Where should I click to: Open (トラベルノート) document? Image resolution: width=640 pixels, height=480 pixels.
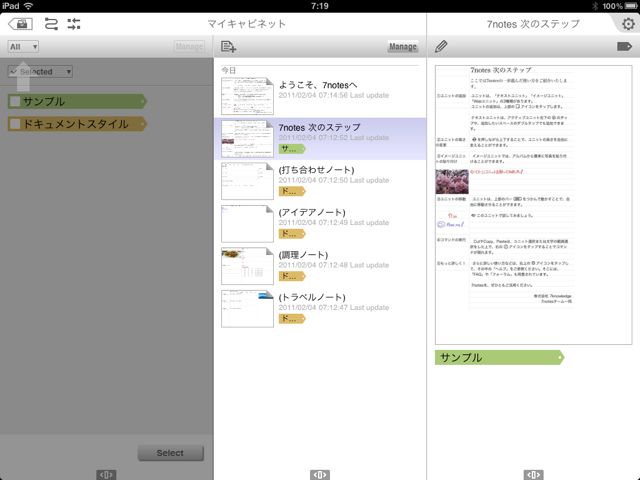320,309
